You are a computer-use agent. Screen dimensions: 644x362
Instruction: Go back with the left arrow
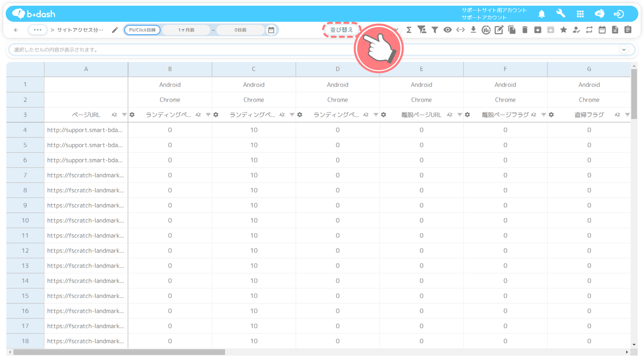(x=16, y=30)
